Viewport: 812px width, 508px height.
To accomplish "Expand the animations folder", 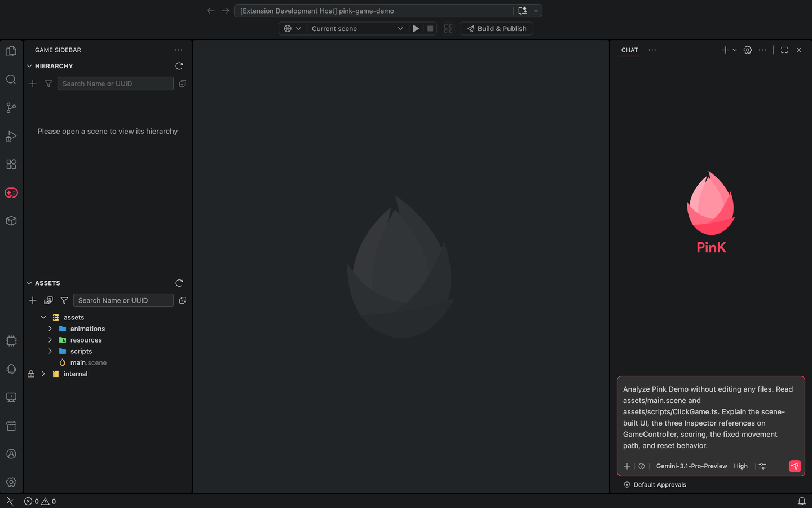I will 50,329.
